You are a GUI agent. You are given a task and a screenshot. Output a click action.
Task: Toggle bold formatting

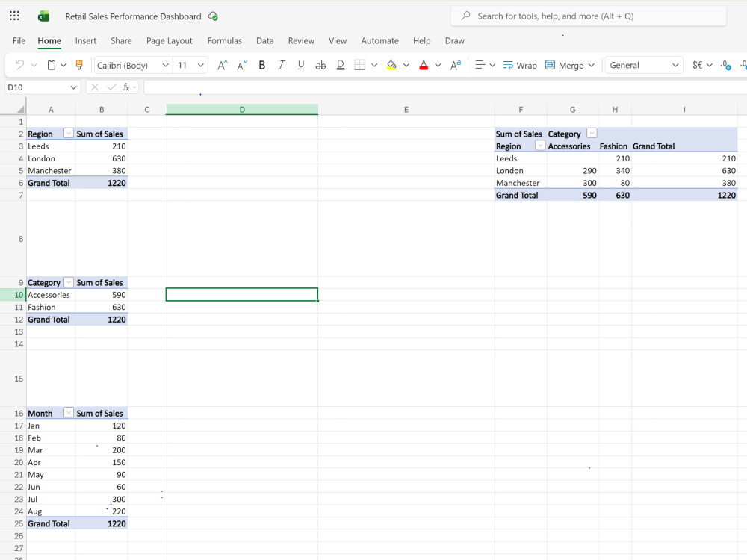pyautogui.click(x=262, y=65)
